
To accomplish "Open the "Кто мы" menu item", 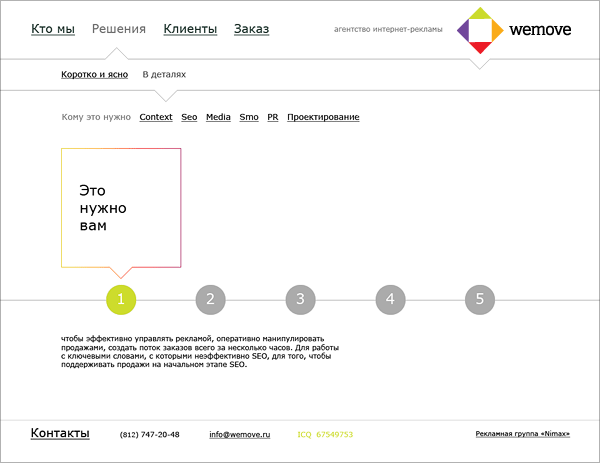I will coord(53,29).
